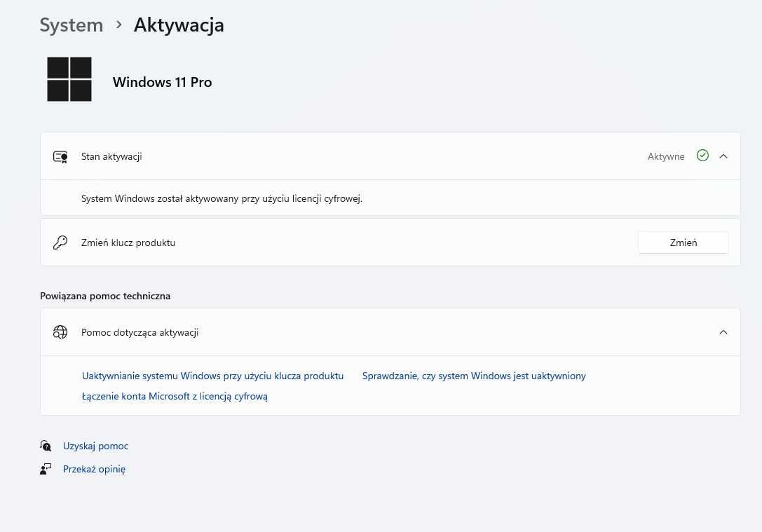The image size is (762, 532).
Task: Click the globe help icon
Action: (x=60, y=332)
